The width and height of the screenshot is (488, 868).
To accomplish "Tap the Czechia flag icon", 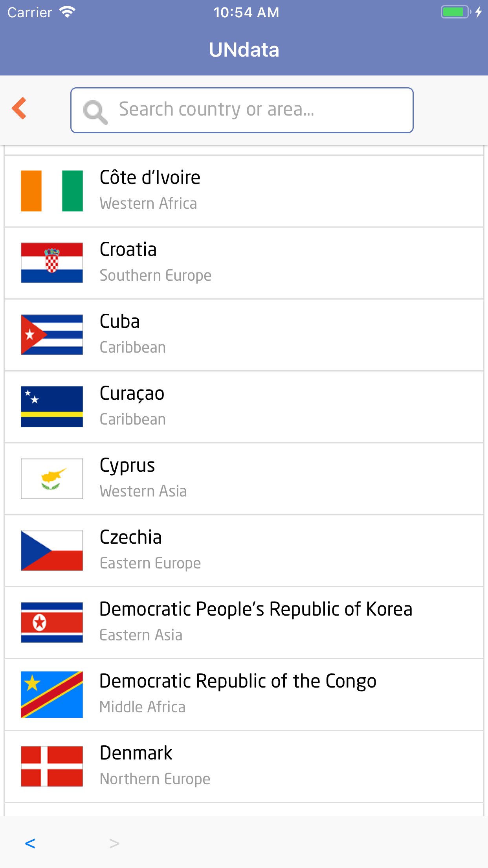I will 52,550.
